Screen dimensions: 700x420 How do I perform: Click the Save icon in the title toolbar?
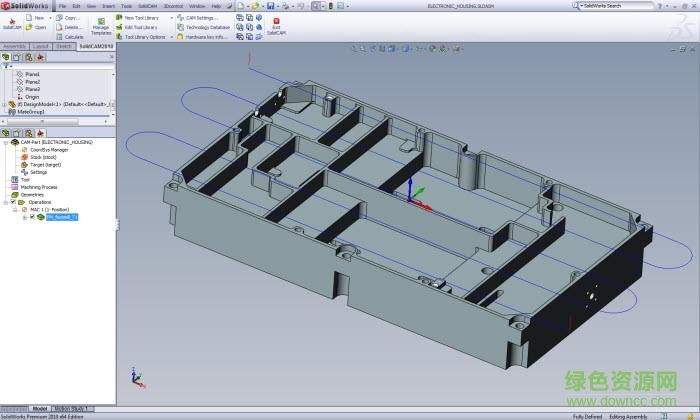coord(271,6)
